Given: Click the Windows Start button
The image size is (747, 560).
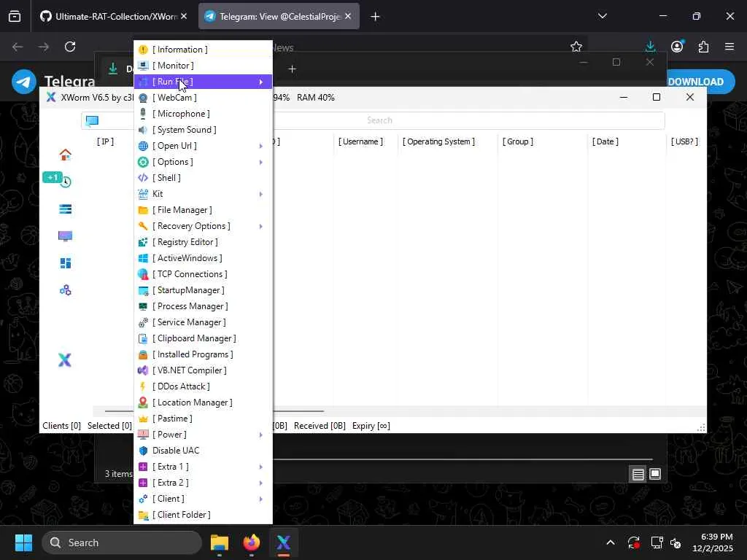Looking at the screenshot, I should tap(23, 542).
